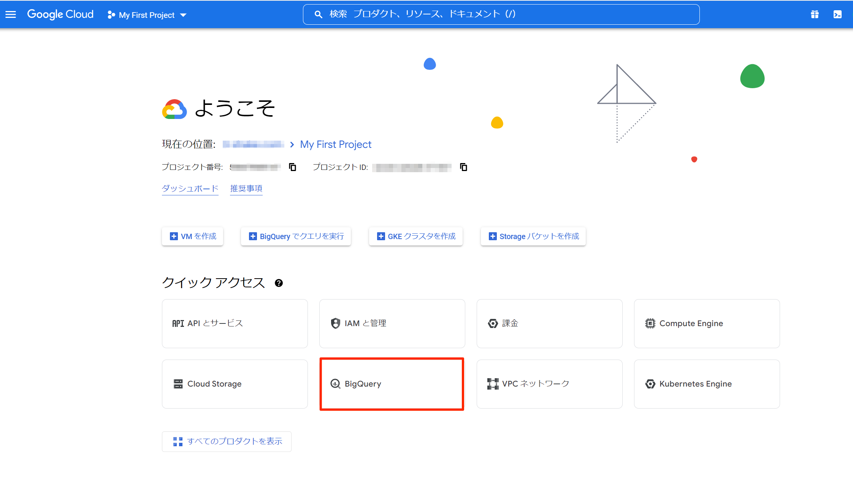Copy the project ID

tap(463, 167)
